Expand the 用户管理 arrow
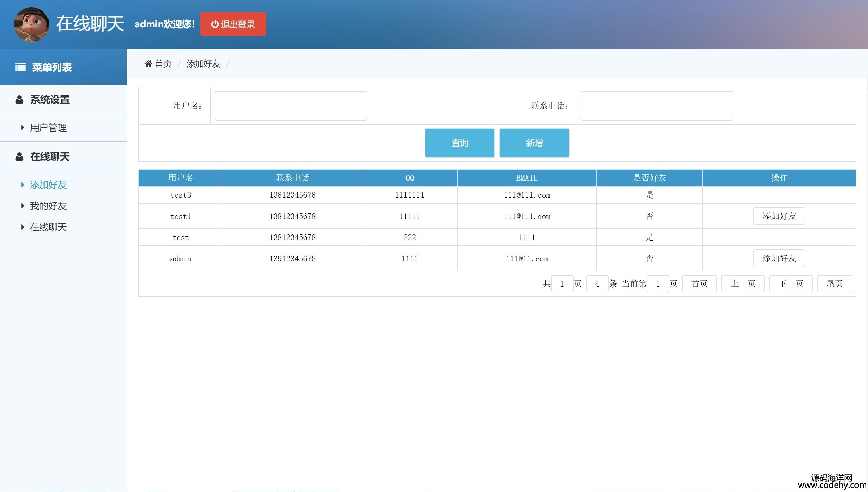This screenshot has height=492, width=868. (23, 128)
